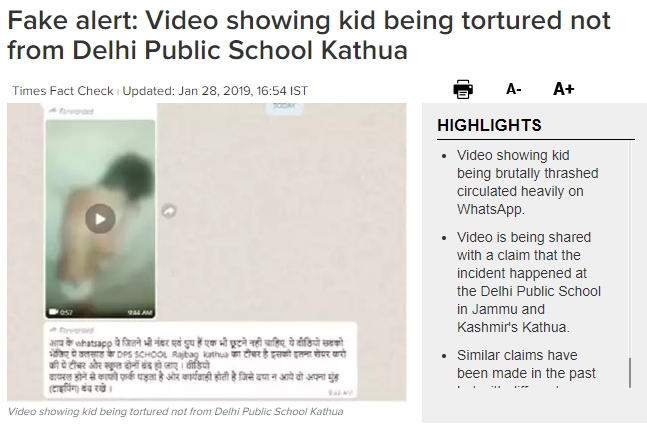Click the Forwarded label above text message
The width and height of the screenshot is (647, 429).
[72, 330]
